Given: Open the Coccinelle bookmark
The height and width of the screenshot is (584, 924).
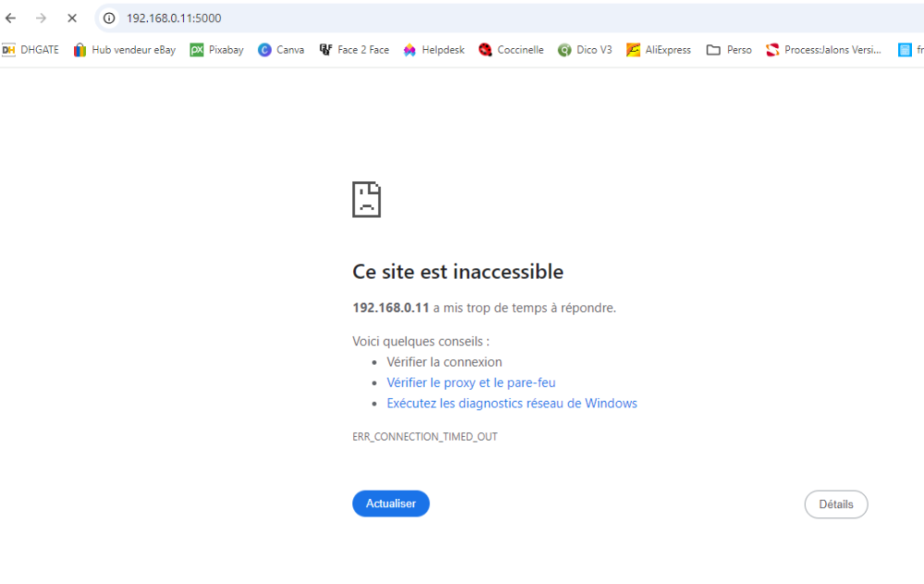Looking at the screenshot, I should click(511, 50).
